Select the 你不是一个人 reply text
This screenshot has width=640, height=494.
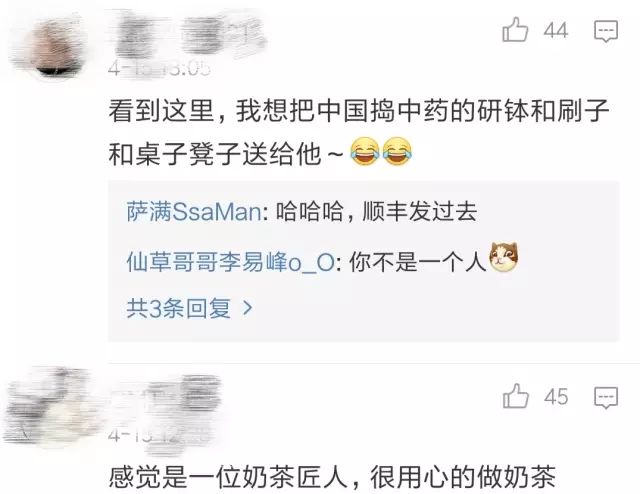[x=418, y=262]
